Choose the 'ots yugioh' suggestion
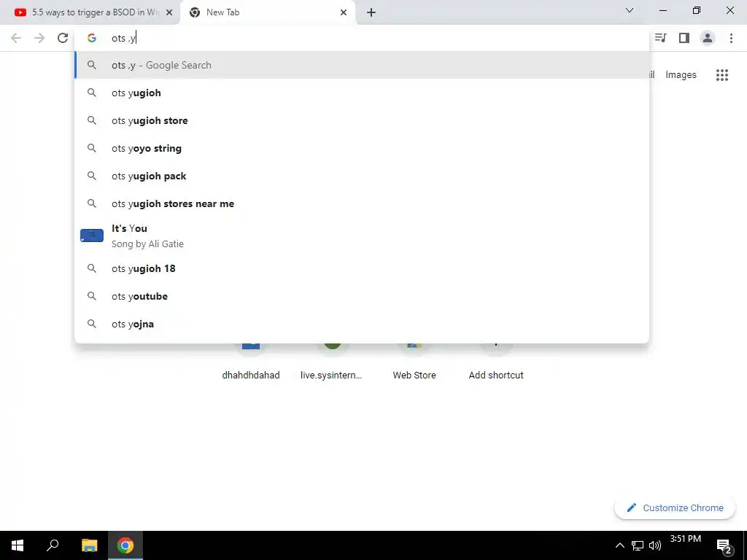The width and height of the screenshot is (747, 560). click(362, 93)
